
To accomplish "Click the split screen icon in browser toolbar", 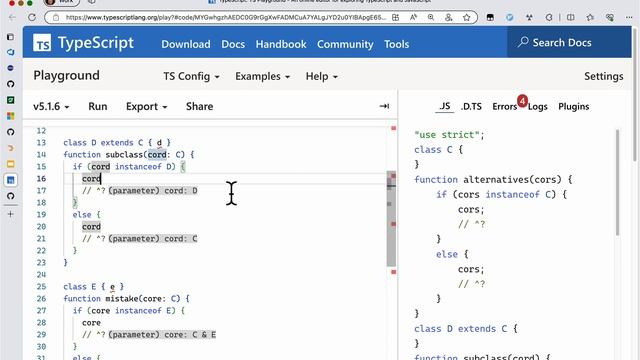I will coord(571,18).
